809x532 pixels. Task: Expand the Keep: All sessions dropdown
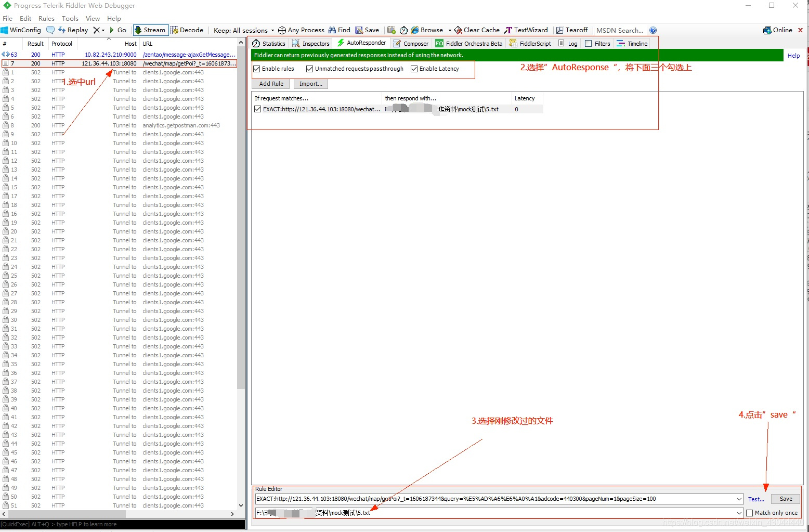(x=244, y=30)
